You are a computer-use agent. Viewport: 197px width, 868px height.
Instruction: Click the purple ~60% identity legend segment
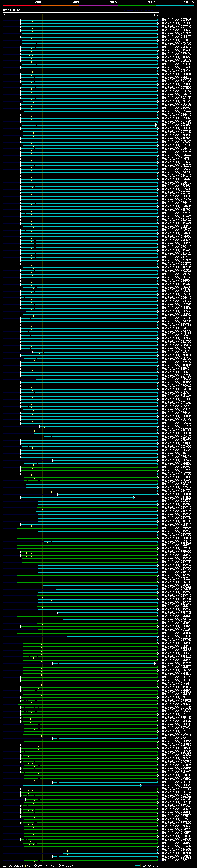coord(98,6)
